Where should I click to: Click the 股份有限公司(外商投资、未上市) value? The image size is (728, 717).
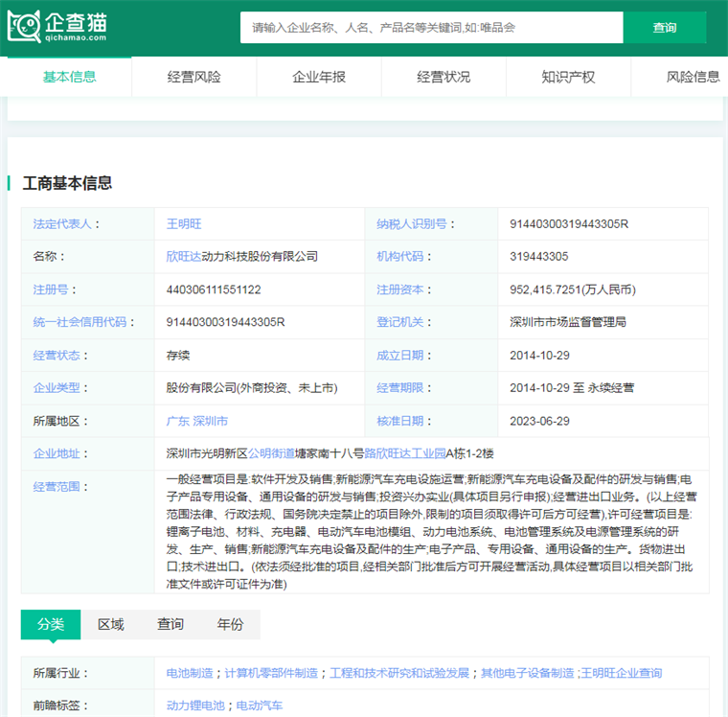coord(252,387)
